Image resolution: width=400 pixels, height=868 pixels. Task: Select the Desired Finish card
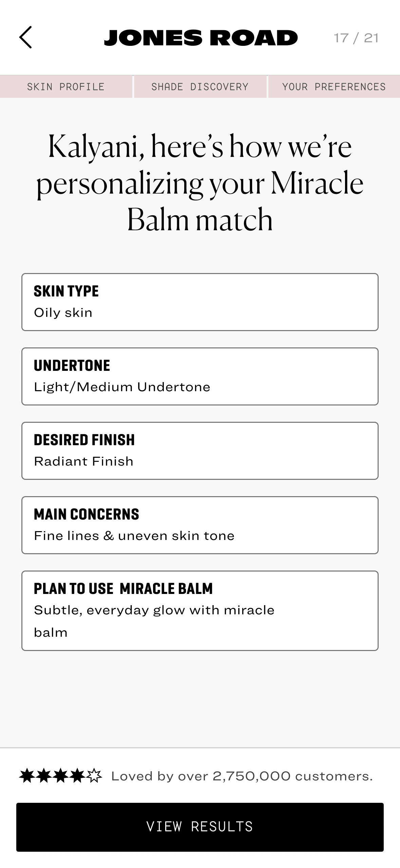coord(200,451)
